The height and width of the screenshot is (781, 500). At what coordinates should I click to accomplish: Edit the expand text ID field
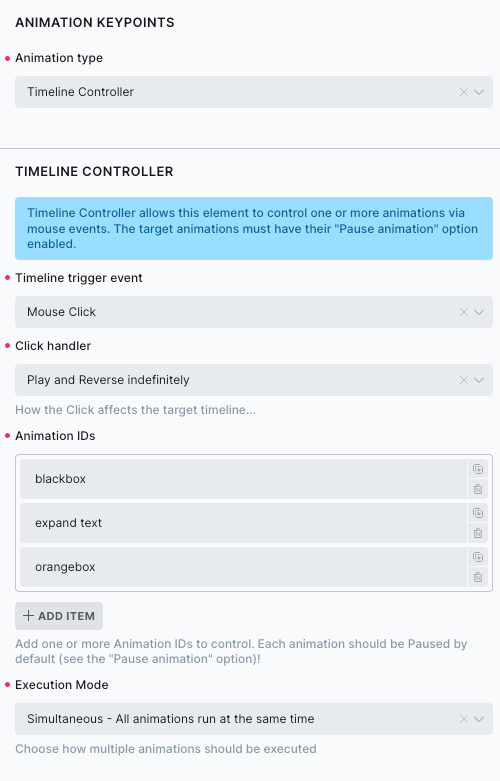pyautogui.click(x=243, y=523)
